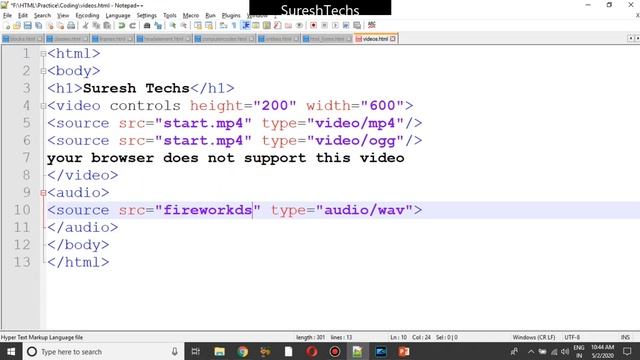Open Folder as Workspace toolbar icon

(x=288, y=26)
